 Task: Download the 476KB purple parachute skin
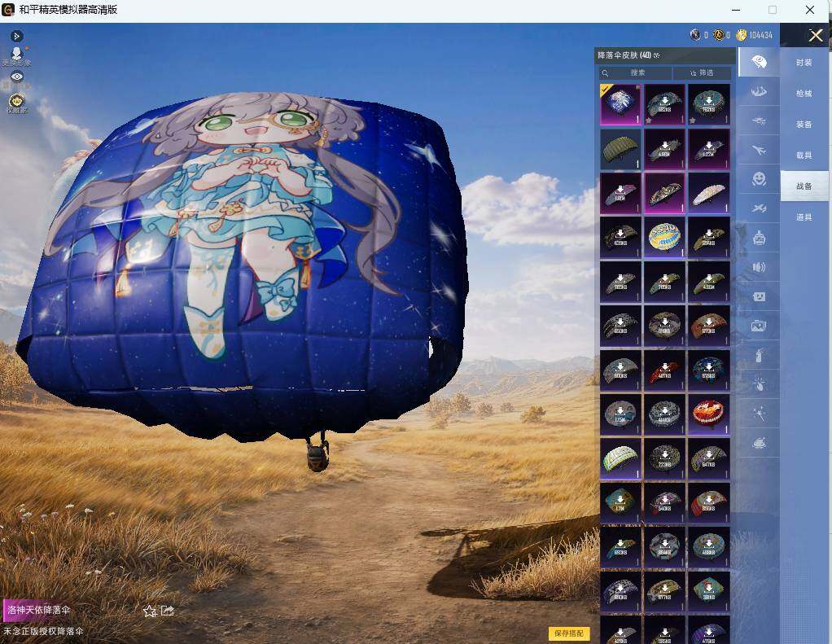[709, 630]
